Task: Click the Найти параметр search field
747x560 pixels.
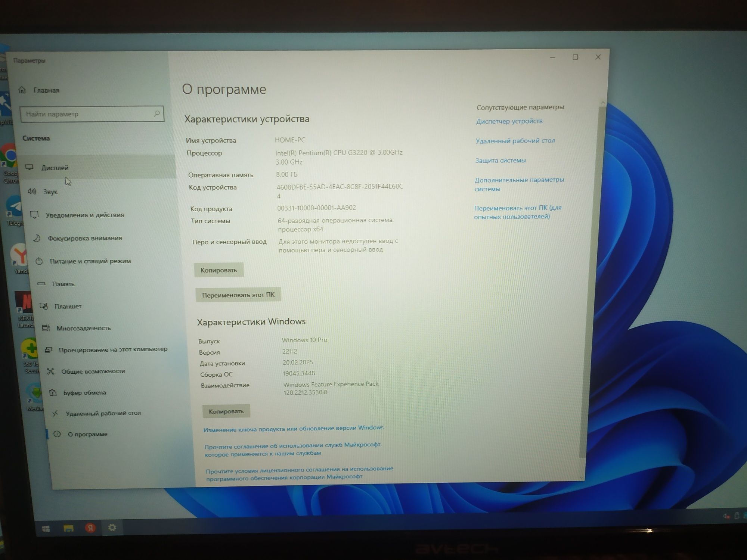Action: click(92, 114)
